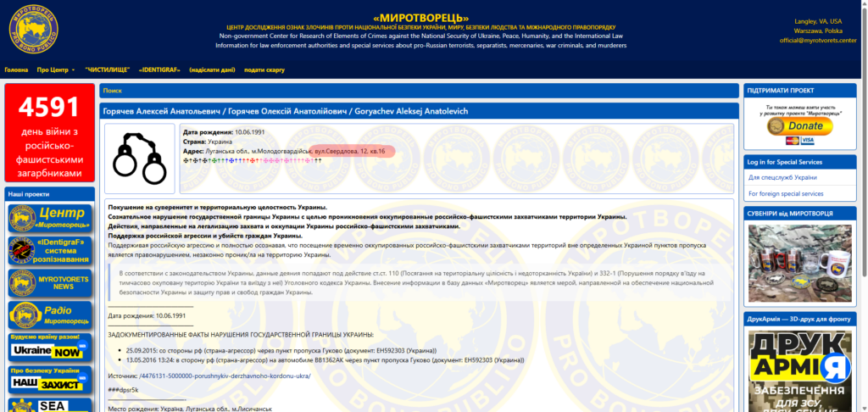
Task: Click the Поиск search bar link
Action: 113,90
